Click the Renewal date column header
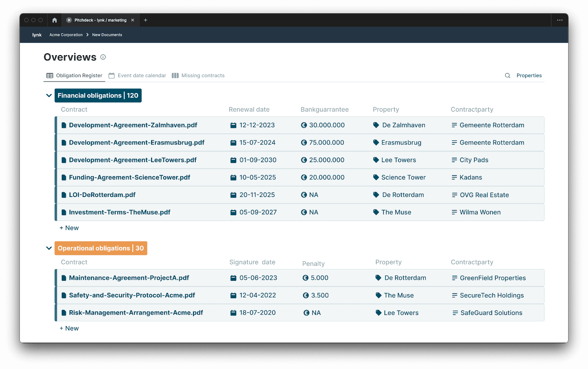588x369 pixels. click(x=249, y=110)
